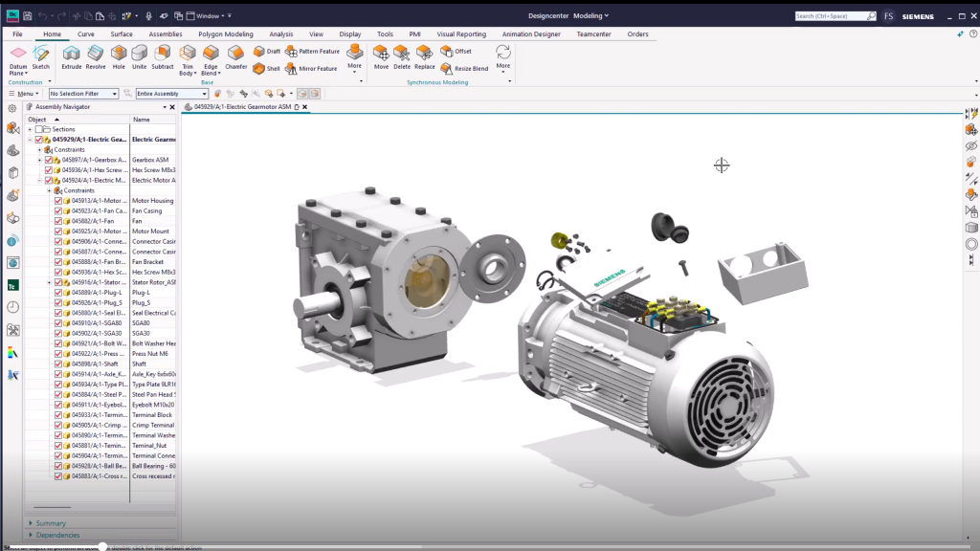The width and height of the screenshot is (980, 551).
Task: Uncheck the Motor Housing component checkbox
Action: [58, 201]
